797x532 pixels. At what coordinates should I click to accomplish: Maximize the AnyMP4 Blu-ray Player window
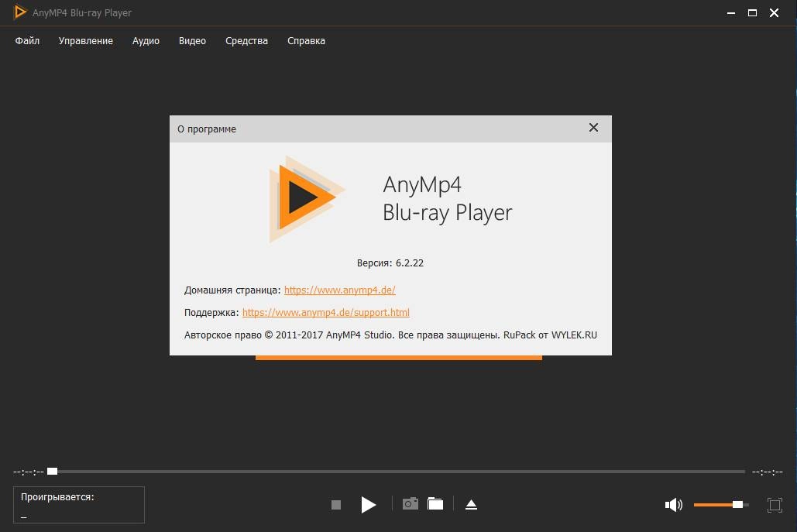point(752,12)
